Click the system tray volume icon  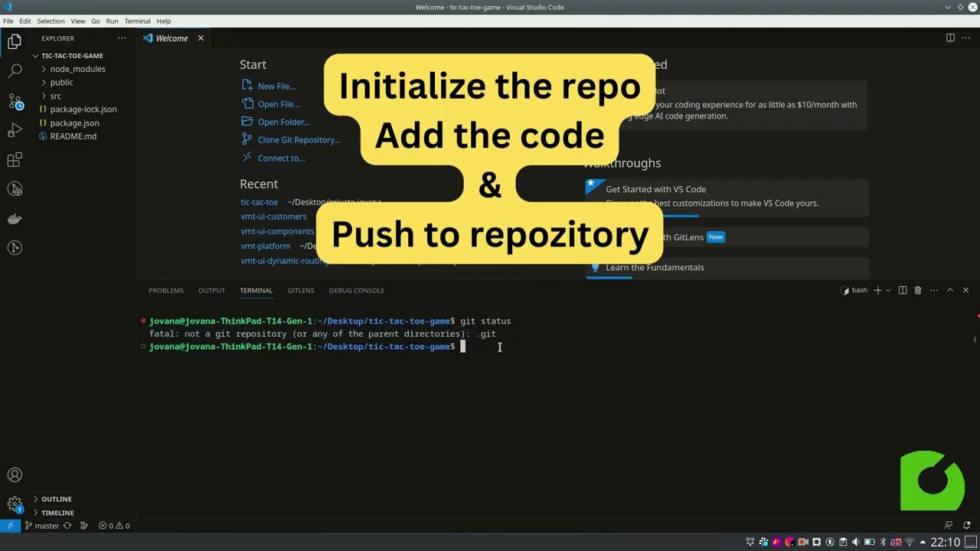[x=855, y=542]
